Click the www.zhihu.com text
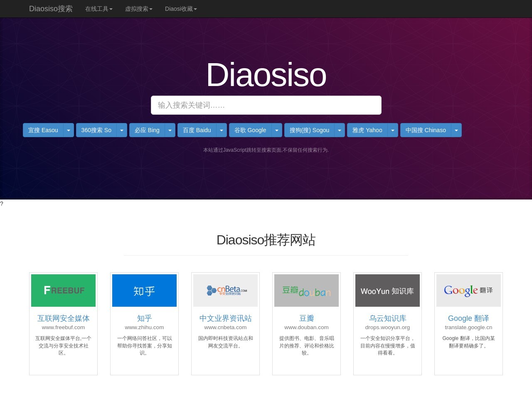 point(144,328)
